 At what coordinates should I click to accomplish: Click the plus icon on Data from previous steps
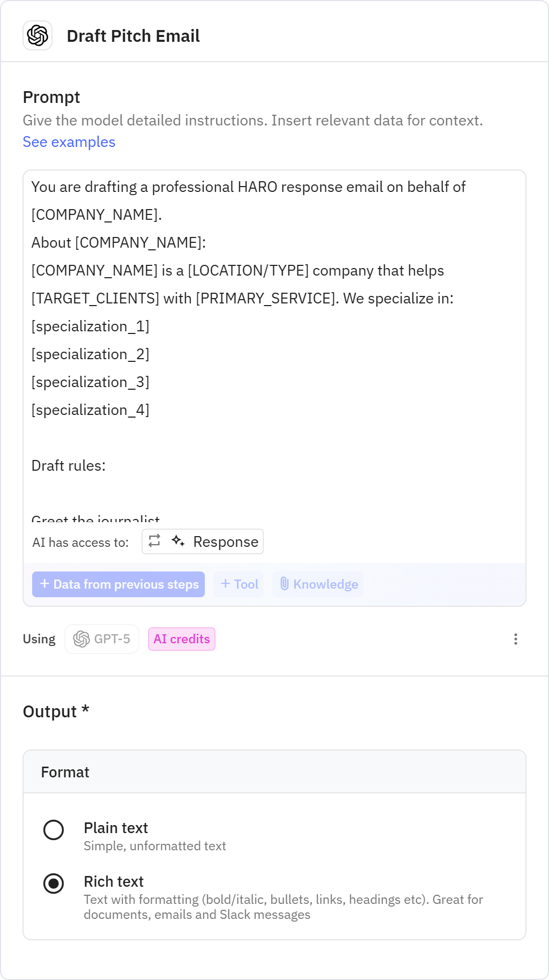[x=44, y=584]
